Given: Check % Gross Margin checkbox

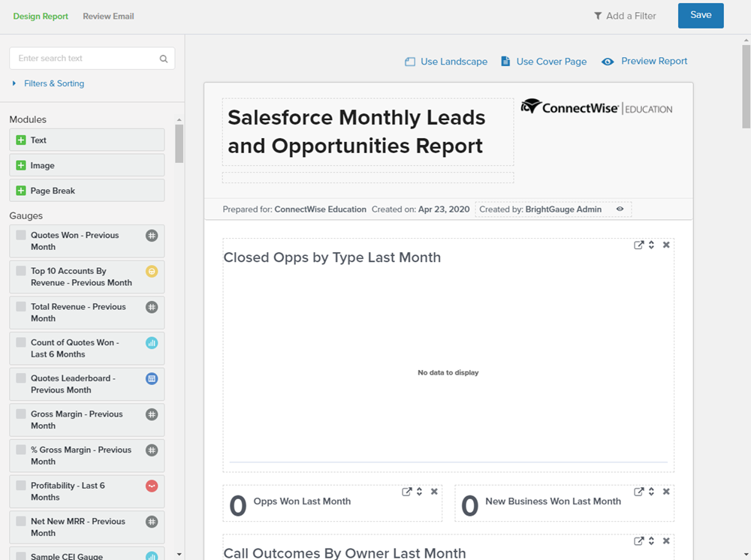Looking at the screenshot, I should click(x=21, y=450).
